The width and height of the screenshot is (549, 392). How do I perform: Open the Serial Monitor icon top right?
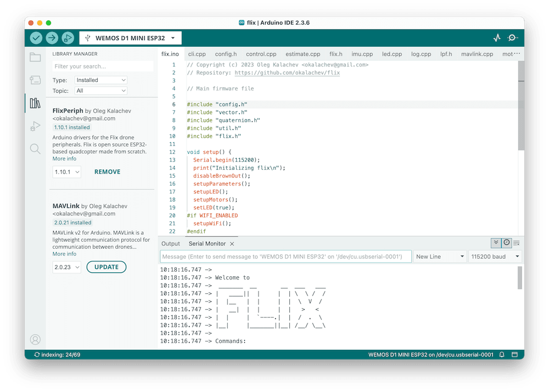pos(513,38)
